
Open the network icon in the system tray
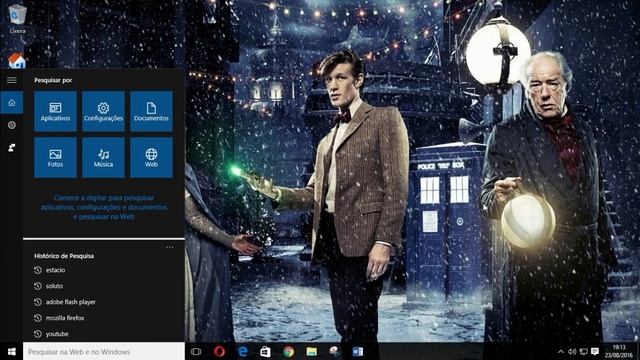[584, 351]
